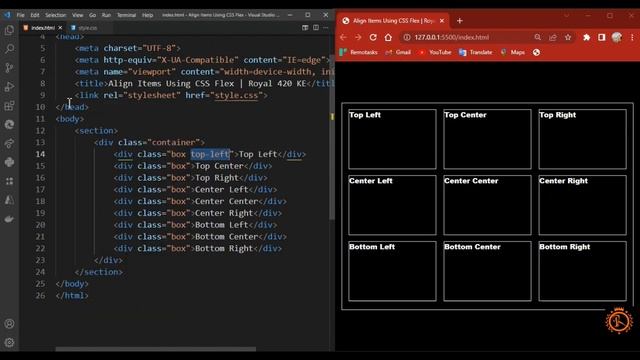Click the Bottom Left box in page
The width and height of the screenshot is (640, 360).
click(392, 271)
